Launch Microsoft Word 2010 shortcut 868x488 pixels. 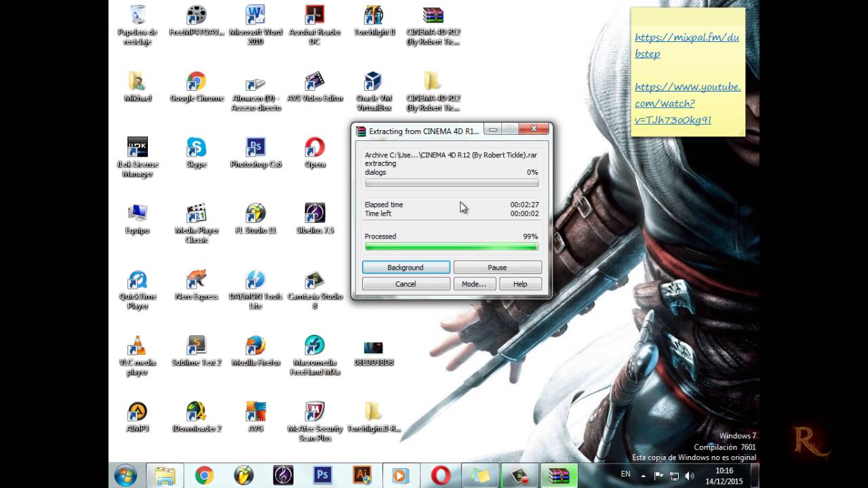point(256,24)
